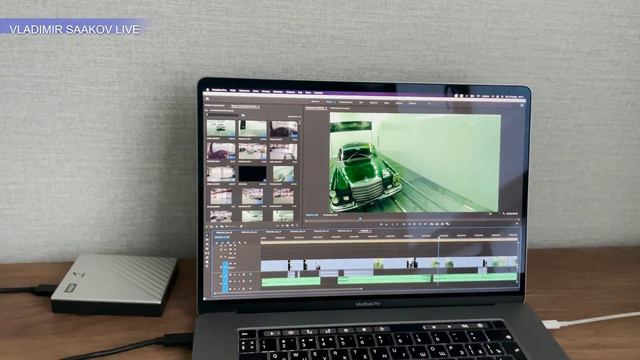Click the blue playhead timecode in Timeline panel
Viewport: 640px width, 360px height.
[223, 237]
